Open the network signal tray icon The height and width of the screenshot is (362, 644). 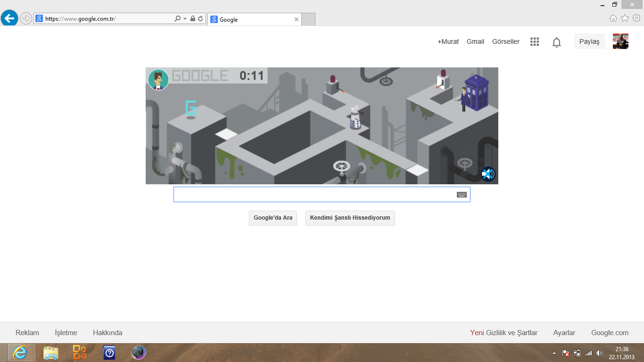click(x=588, y=353)
